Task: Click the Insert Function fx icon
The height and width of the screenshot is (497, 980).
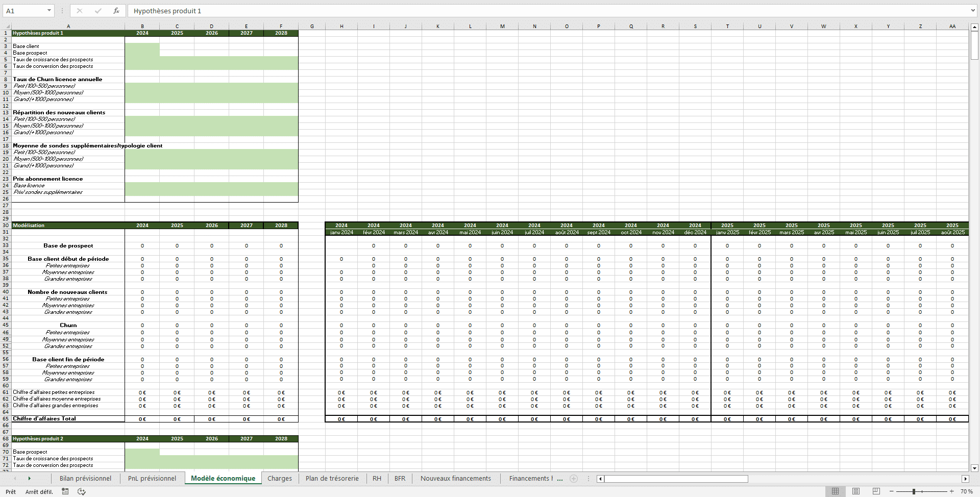Action: pos(116,11)
